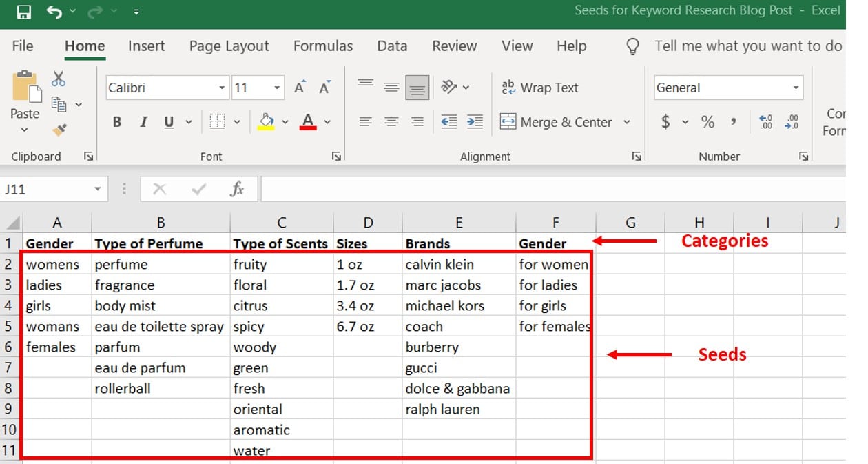Click the Tell me what you want to do box
This screenshot has width=868, height=464.
pos(747,46)
